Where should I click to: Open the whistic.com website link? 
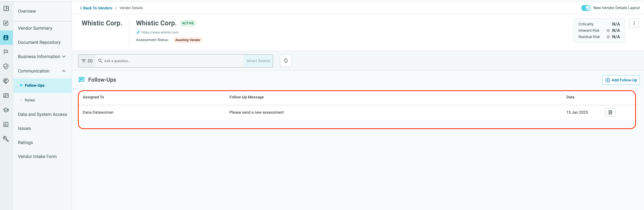[x=160, y=32]
